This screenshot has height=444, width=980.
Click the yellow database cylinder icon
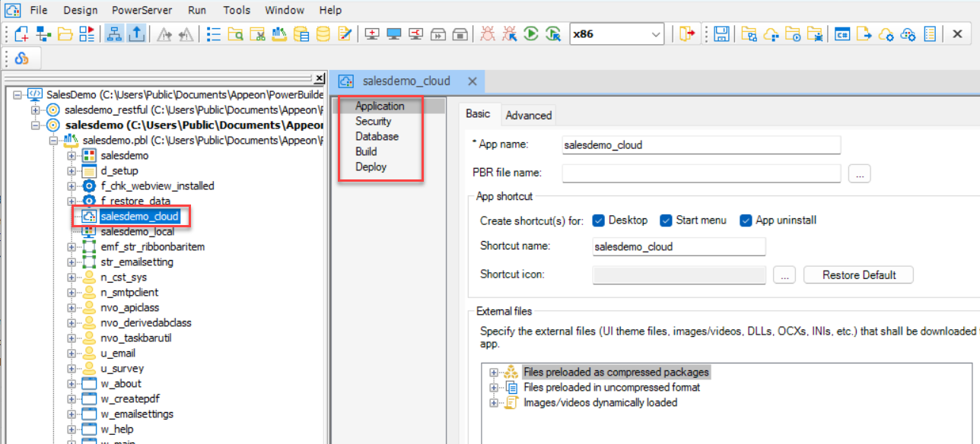(323, 34)
